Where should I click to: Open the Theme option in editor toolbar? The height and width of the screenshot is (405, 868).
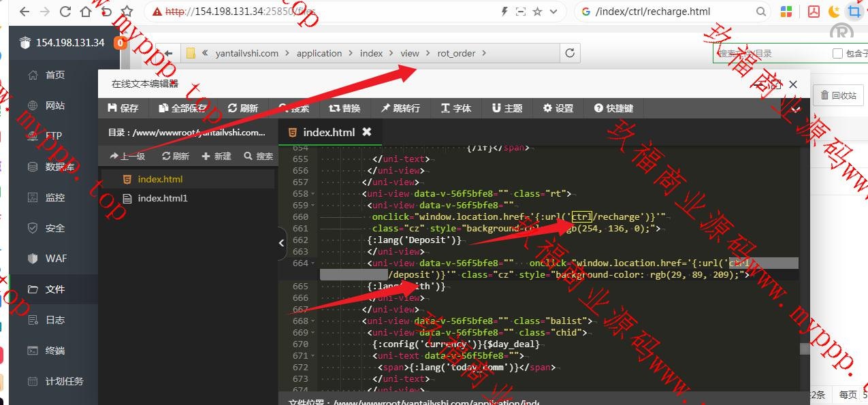pos(507,108)
